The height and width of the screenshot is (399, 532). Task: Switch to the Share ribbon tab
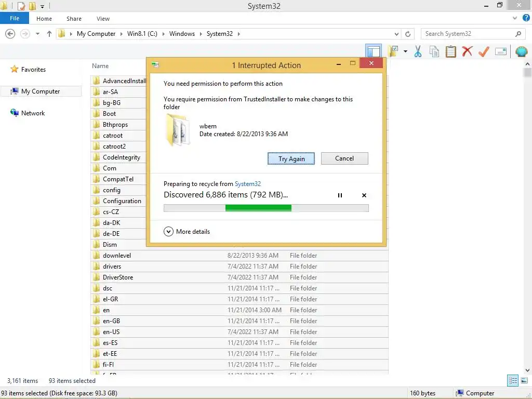pos(74,19)
